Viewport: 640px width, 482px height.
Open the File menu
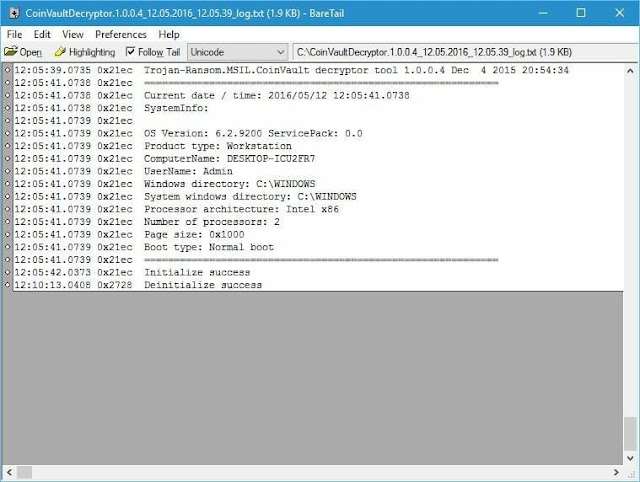pyautogui.click(x=15, y=34)
